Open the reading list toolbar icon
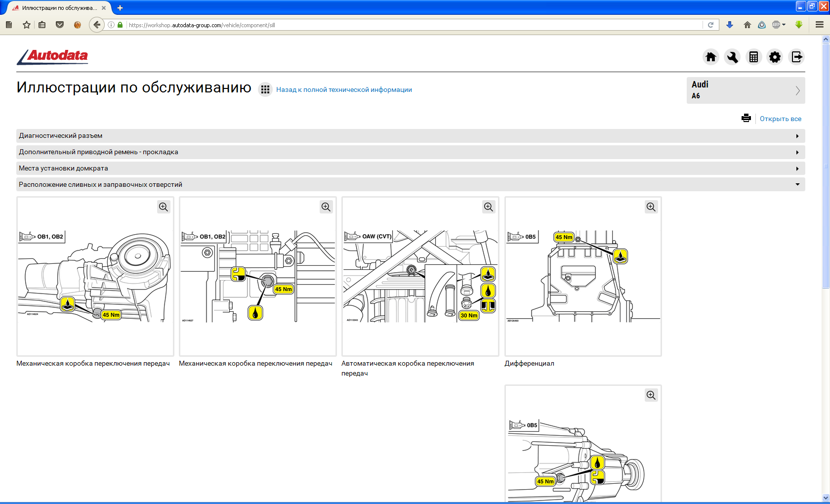The width and height of the screenshot is (830, 504). click(42, 25)
